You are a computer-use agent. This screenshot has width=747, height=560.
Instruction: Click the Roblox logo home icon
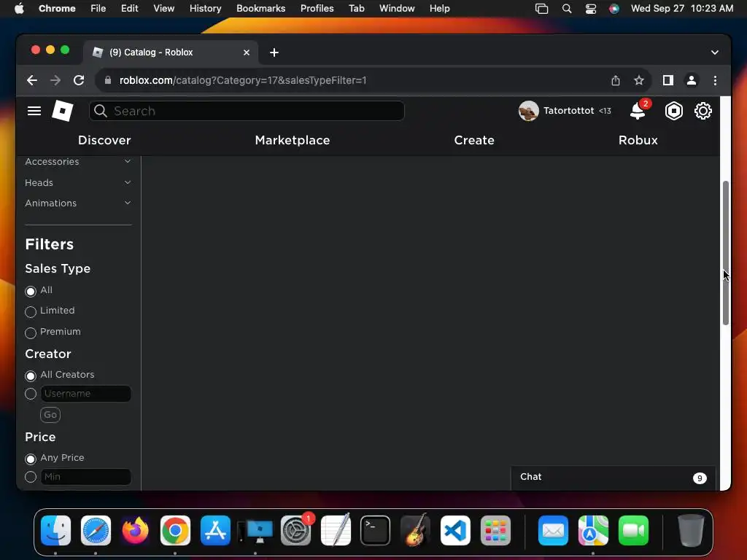pyautogui.click(x=63, y=111)
